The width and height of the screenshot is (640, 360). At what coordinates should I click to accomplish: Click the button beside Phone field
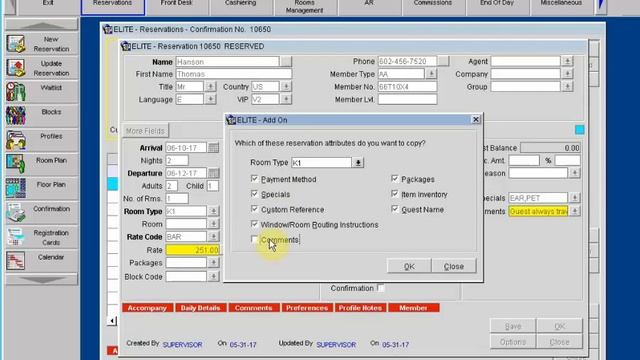443,61
